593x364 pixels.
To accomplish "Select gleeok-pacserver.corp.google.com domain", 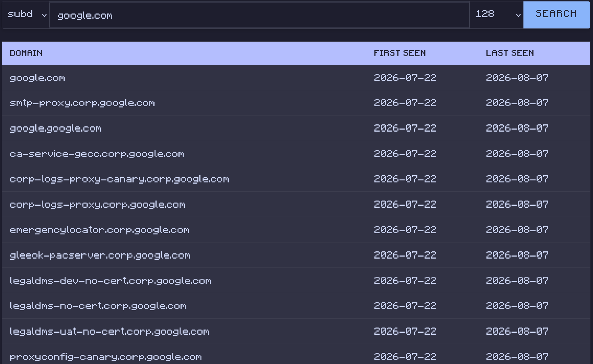I will coord(100,255).
